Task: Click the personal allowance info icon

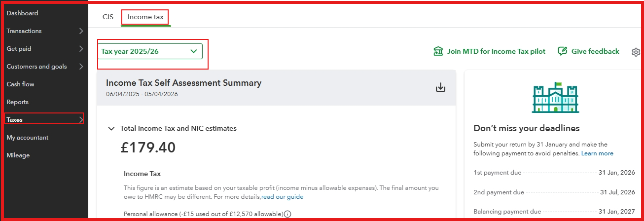Action: pyautogui.click(x=287, y=214)
